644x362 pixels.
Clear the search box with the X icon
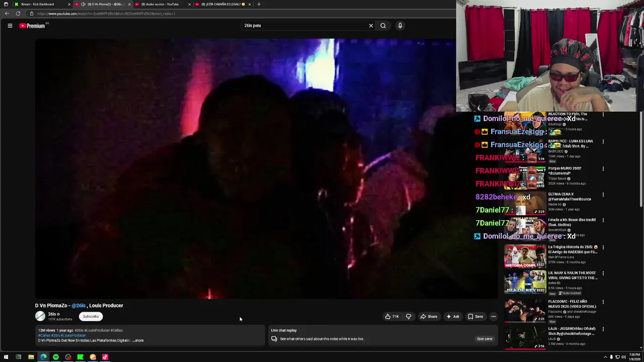pyautogui.click(x=371, y=26)
